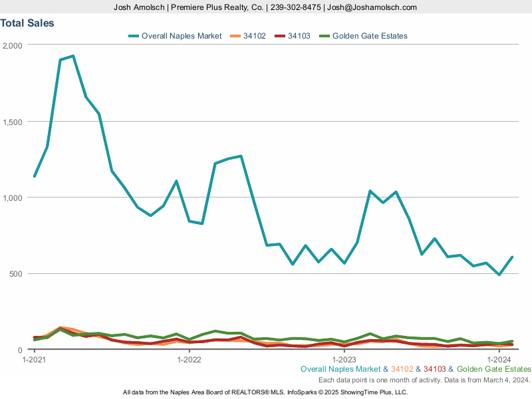Click the teal 'Overall Naples Market' footer text
Viewport: 532px width, 399px height.
click(340, 369)
